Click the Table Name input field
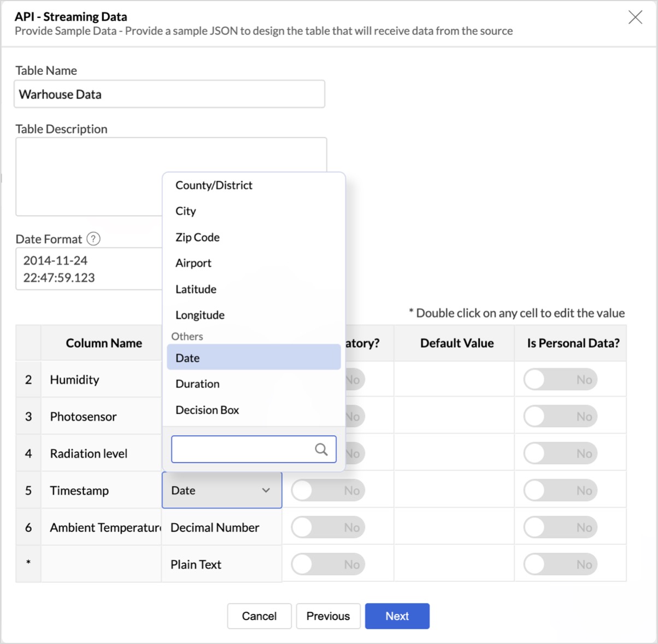Viewport: 658px width, 644px height. 169,95
